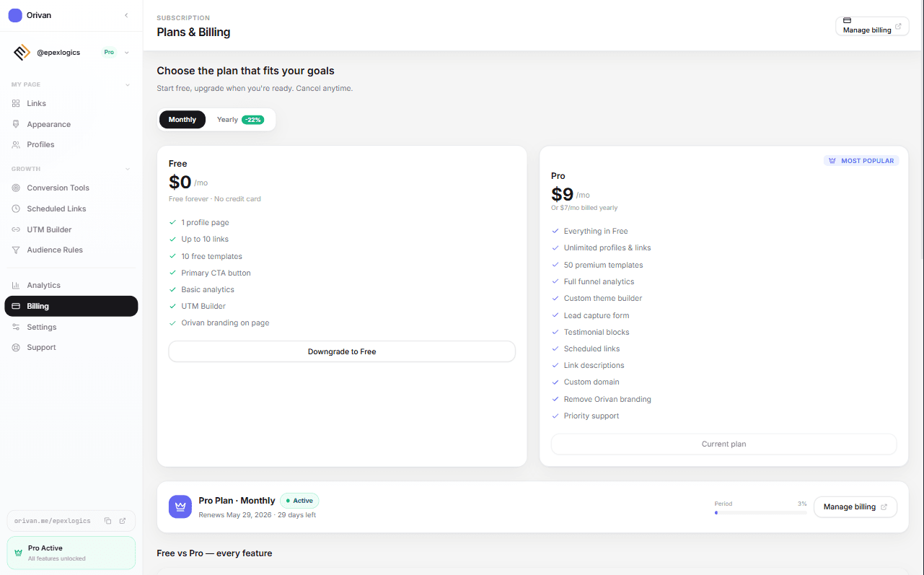This screenshot has width=924, height=575.
Task: Open orivan.me/epexlogics in new tab icon
Action: click(x=123, y=521)
